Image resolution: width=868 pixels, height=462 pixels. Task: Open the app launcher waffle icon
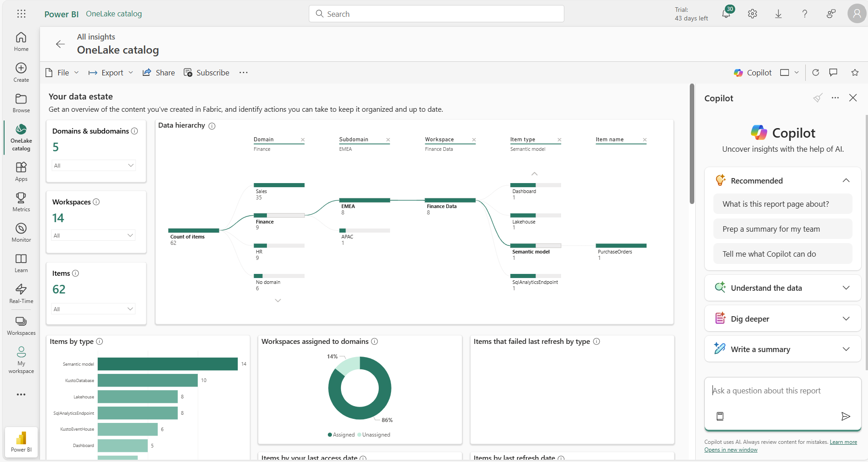pyautogui.click(x=21, y=14)
